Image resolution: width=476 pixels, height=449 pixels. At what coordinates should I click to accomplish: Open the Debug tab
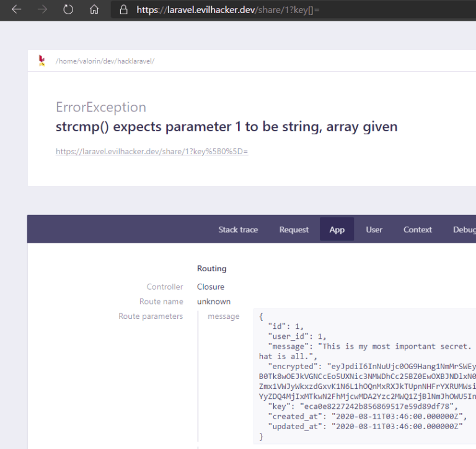pos(464,230)
